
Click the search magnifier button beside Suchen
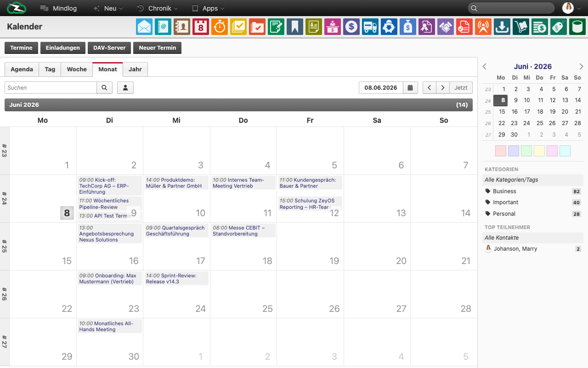click(x=104, y=87)
